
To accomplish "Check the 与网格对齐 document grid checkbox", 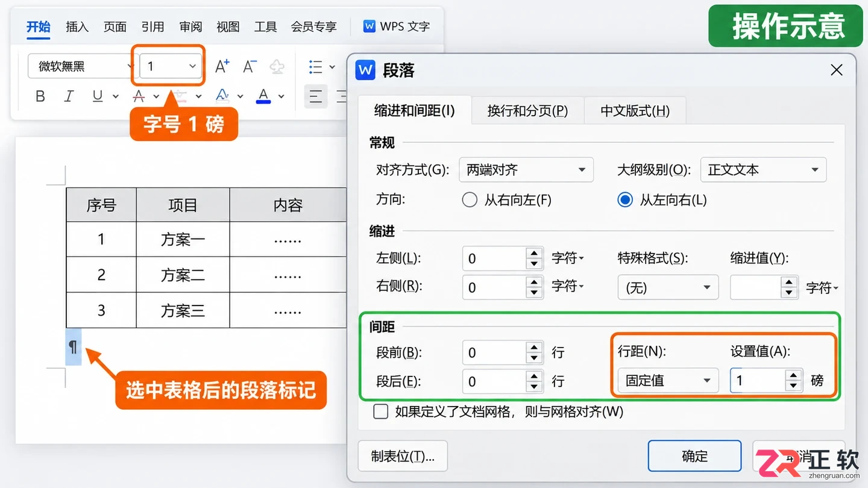I will pyautogui.click(x=380, y=411).
